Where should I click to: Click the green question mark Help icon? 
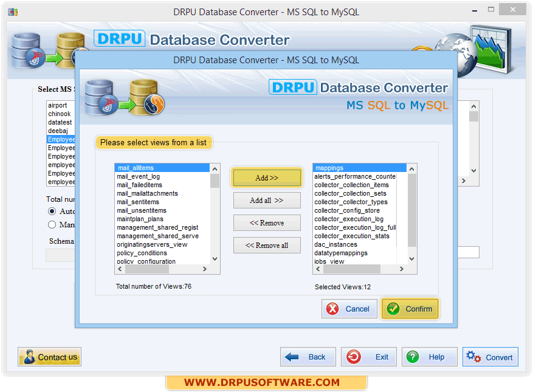click(413, 357)
